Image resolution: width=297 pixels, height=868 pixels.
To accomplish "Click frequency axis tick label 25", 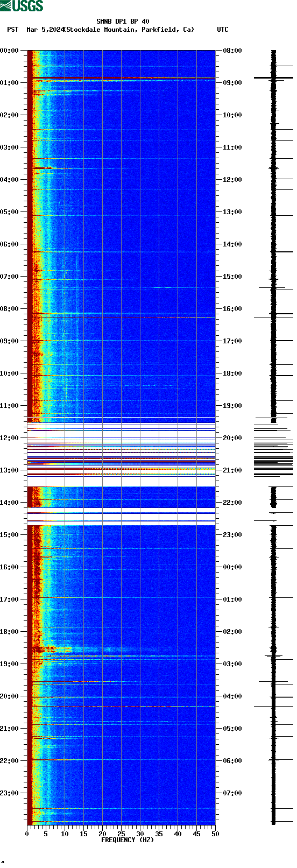I will coord(121,834).
